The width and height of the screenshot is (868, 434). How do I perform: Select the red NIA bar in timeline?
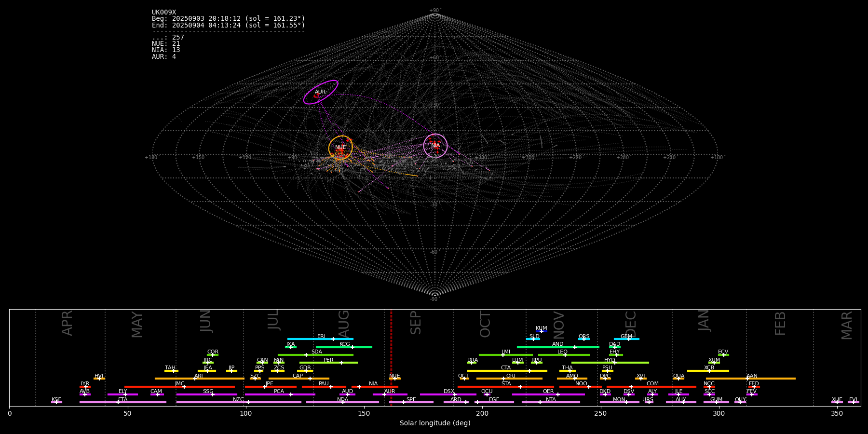(375, 387)
